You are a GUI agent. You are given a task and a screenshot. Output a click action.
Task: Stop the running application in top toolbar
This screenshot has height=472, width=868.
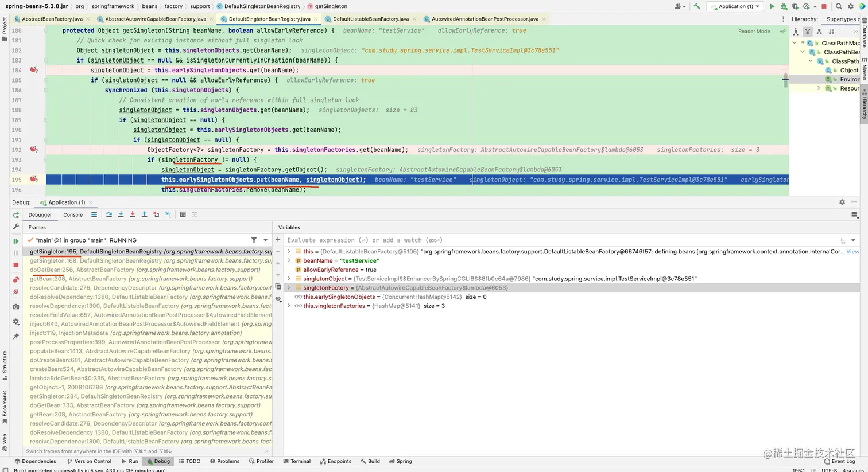(x=824, y=6)
